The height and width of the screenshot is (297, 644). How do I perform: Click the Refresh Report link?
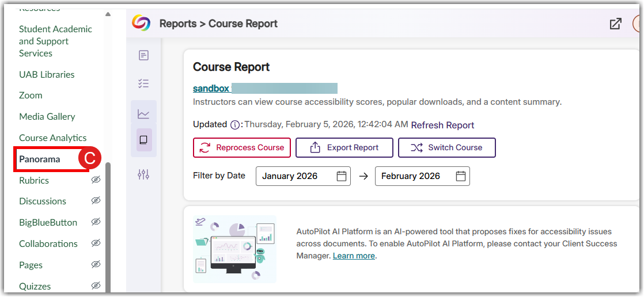[442, 125]
